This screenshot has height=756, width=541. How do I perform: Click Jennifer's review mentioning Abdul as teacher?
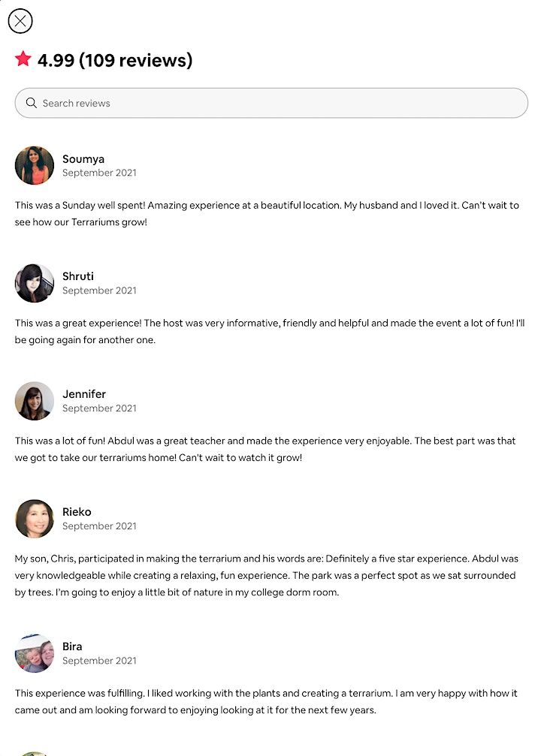(265, 450)
